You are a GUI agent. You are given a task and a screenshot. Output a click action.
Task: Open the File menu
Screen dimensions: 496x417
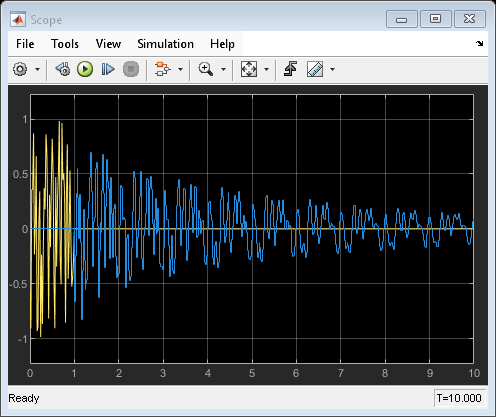point(25,44)
